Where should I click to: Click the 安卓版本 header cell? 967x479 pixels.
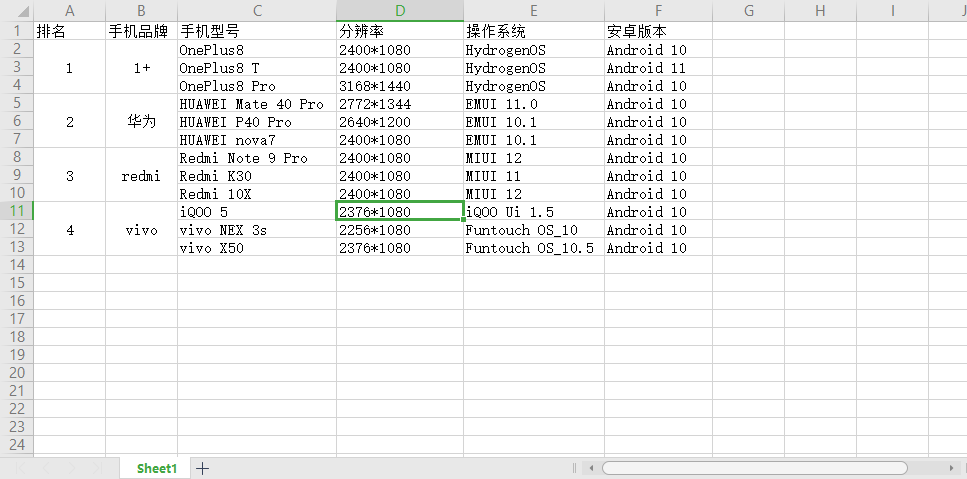(659, 31)
